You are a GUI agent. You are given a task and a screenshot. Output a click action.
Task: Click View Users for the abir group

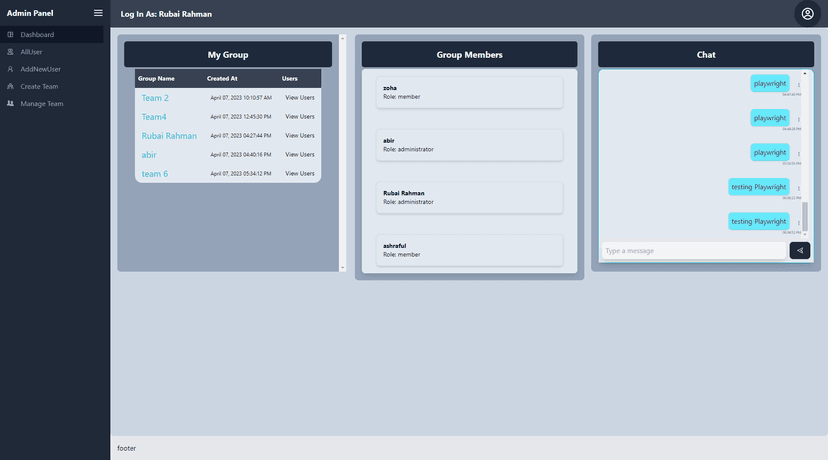[300, 155]
